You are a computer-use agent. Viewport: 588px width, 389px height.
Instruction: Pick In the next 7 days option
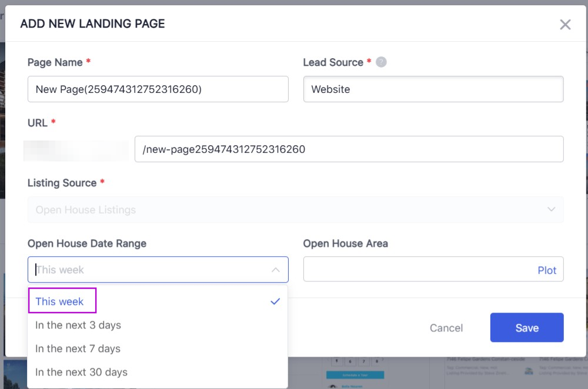tap(78, 348)
